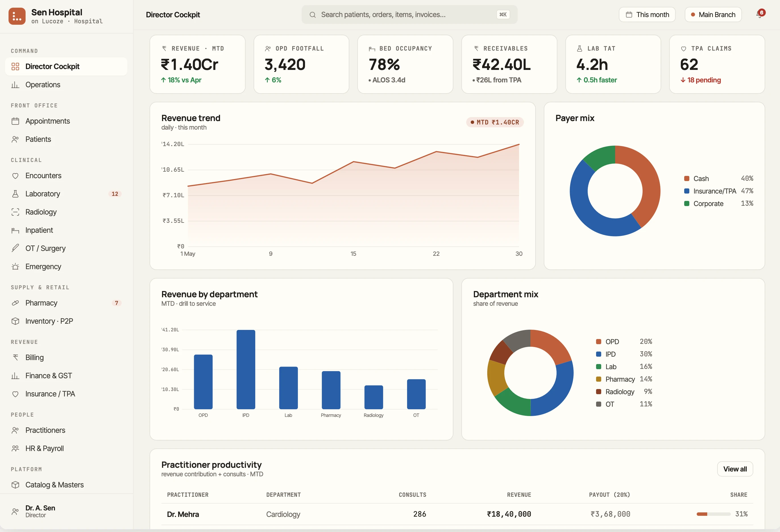The width and height of the screenshot is (780, 532).
Task: Click Dr. Mehra share progress bar
Action: point(713,514)
